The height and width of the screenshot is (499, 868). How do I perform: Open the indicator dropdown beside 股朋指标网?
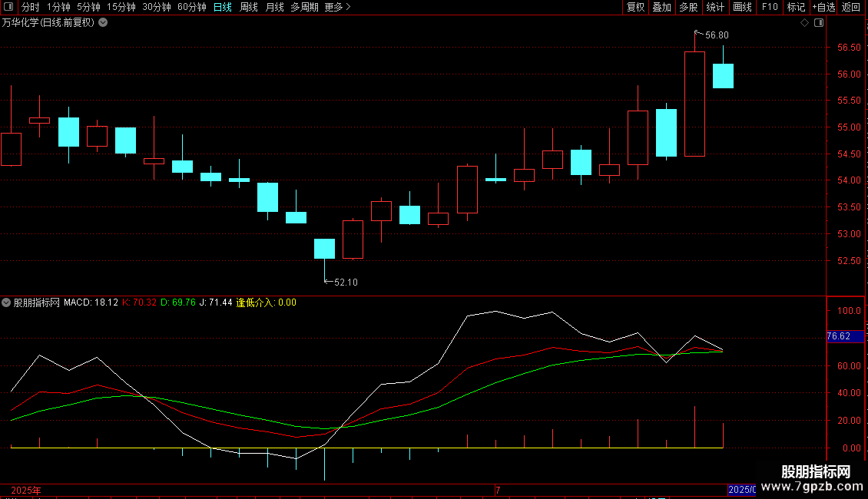pyautogui.click(x=6, y=302)
